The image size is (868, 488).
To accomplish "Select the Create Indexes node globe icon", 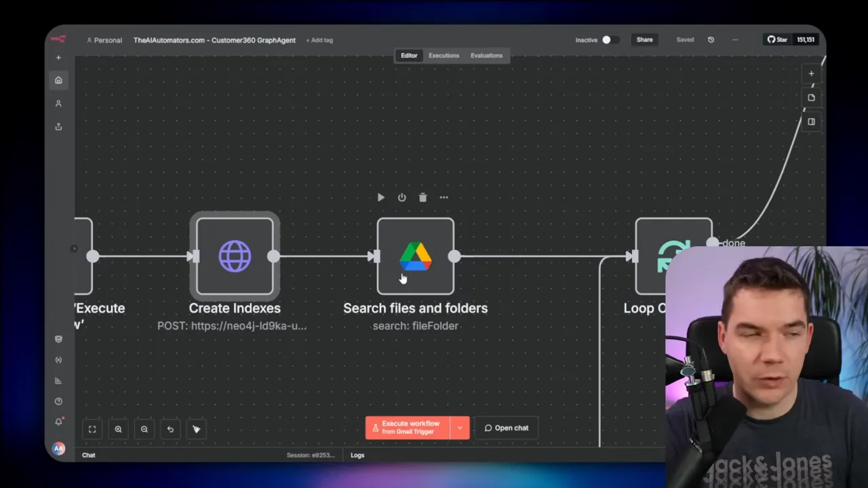I will [x=234, y=256].
